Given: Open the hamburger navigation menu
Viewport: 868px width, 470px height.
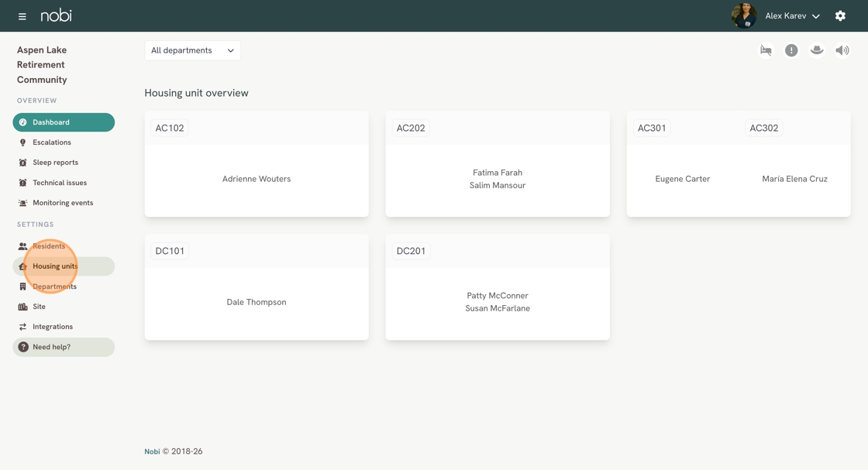Looking at the screenshot, I should tap(22, 16).
